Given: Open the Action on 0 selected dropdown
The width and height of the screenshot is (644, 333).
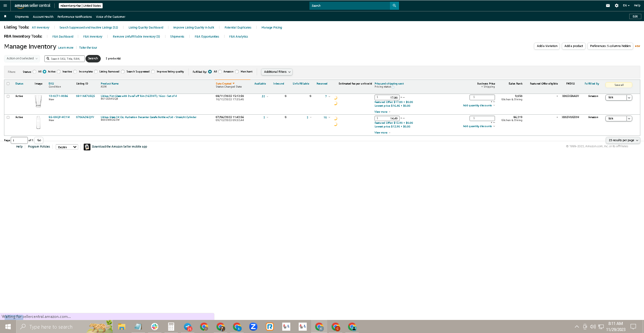Looking at the screenshot, I should pos(22,58).
